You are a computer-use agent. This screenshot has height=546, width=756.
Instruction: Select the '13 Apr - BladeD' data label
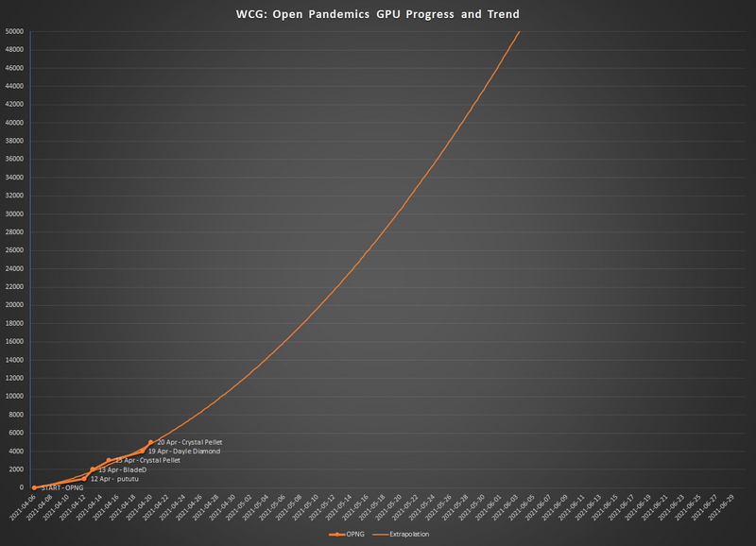tap(123, 469)
